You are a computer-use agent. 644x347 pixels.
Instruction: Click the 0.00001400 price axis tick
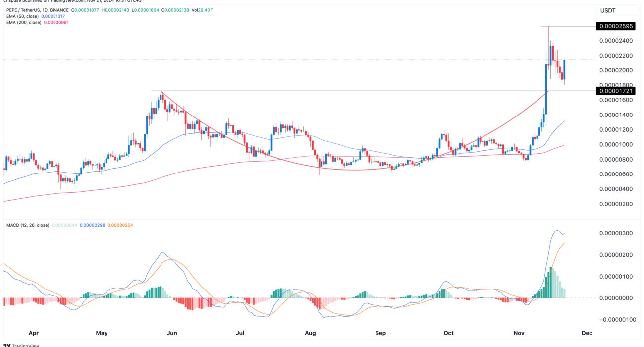[615, 115]
